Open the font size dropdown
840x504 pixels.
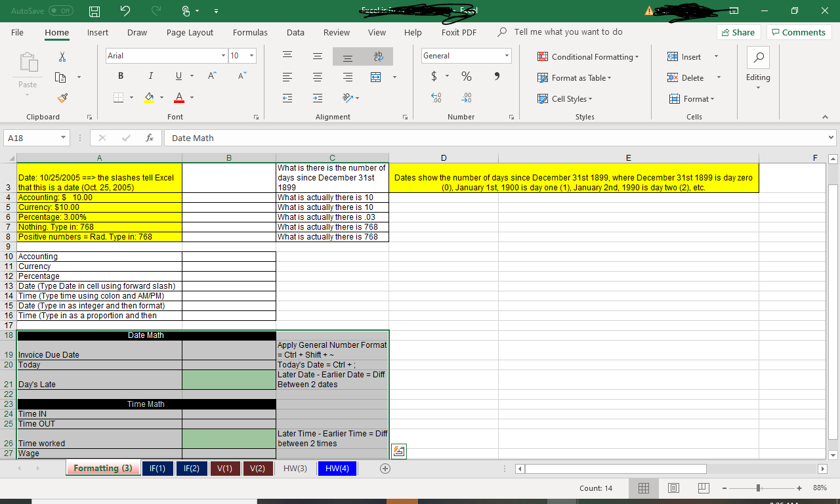pyautogui.click(x=250, y=56)
